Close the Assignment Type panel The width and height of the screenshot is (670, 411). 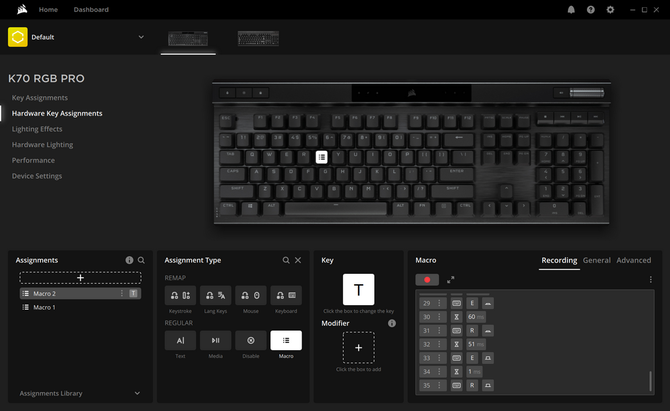pyautogui.click(x=298, y=260)
